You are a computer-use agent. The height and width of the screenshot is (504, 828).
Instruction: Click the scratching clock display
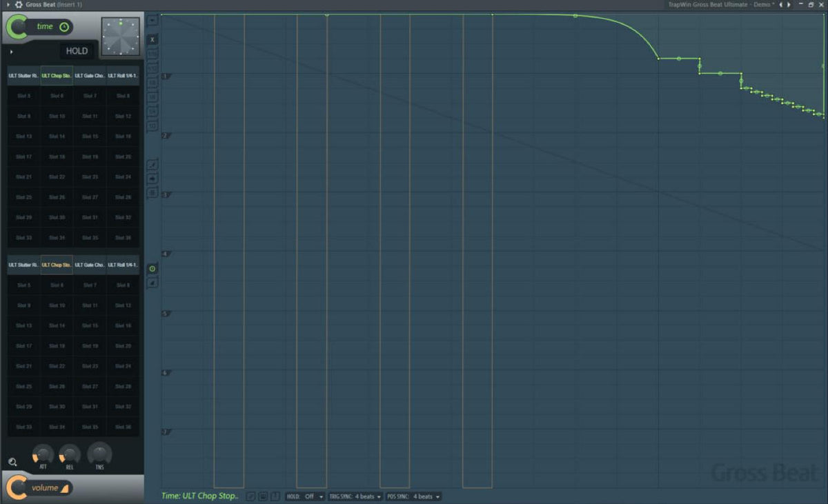(x=121, y=36)
